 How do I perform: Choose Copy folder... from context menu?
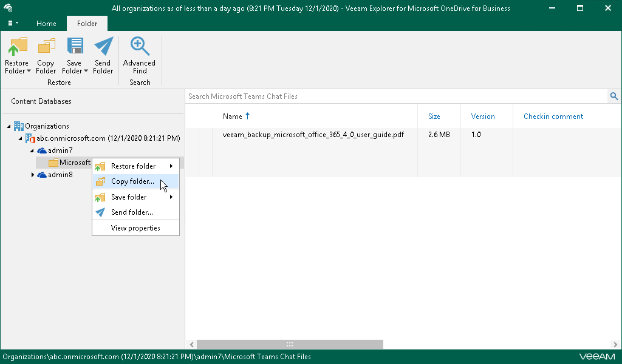click(135, 181)
